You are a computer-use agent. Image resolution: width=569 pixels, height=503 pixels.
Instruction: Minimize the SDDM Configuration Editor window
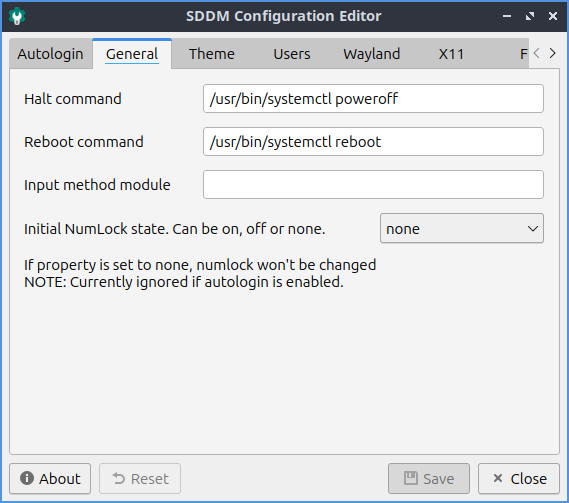click(507, 16)
